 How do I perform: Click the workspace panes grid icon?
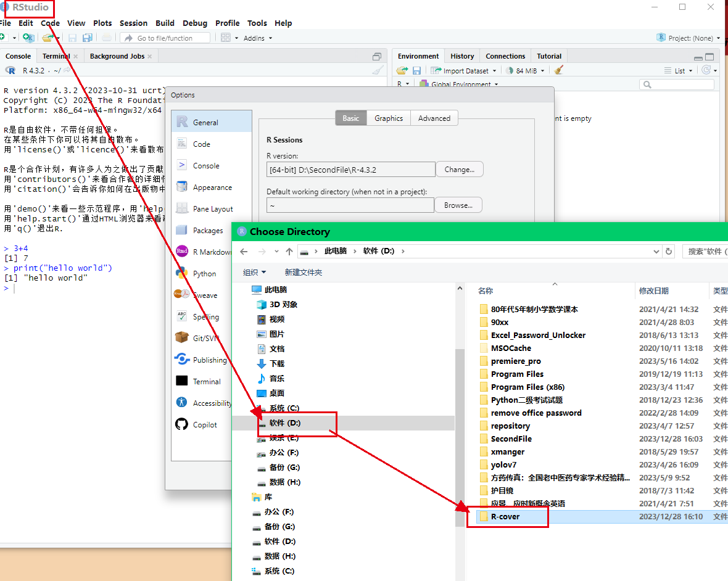[226, 38]
